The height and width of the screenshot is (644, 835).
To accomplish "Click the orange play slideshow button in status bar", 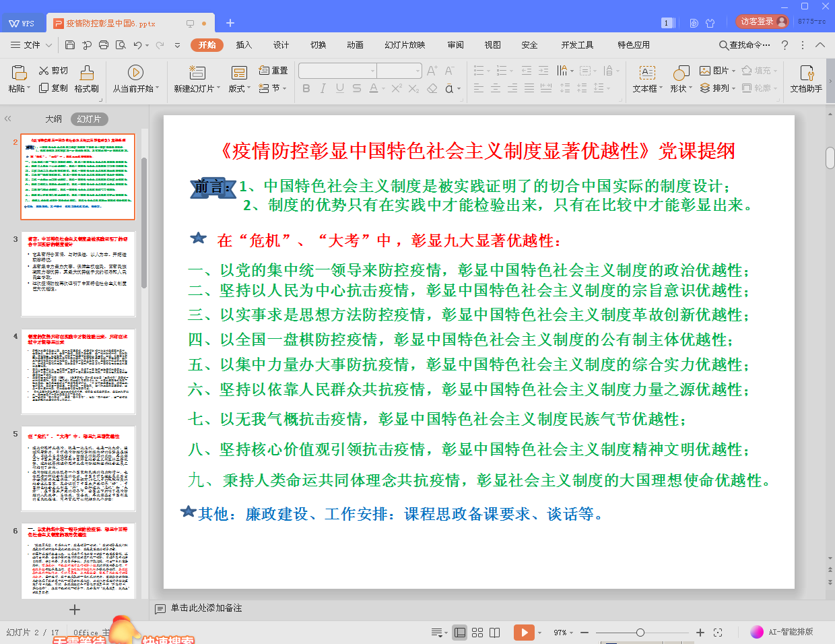I will click(x=523, y=633).
